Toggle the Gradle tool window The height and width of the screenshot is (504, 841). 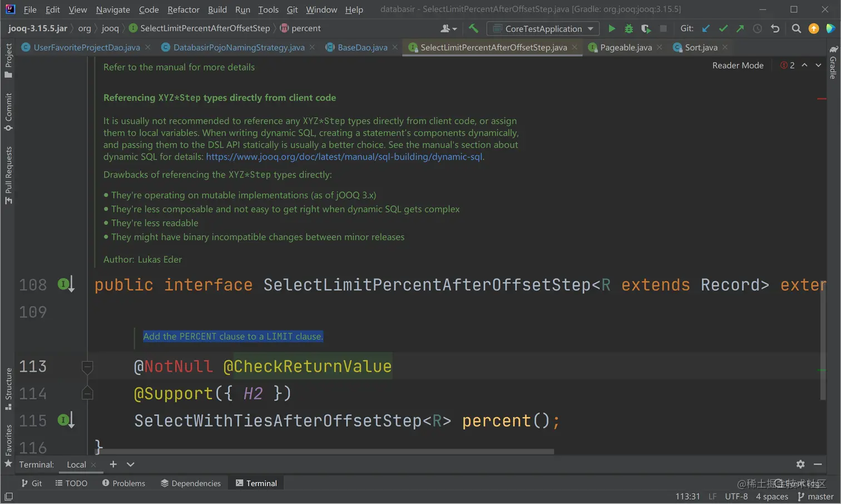[833, 62]
